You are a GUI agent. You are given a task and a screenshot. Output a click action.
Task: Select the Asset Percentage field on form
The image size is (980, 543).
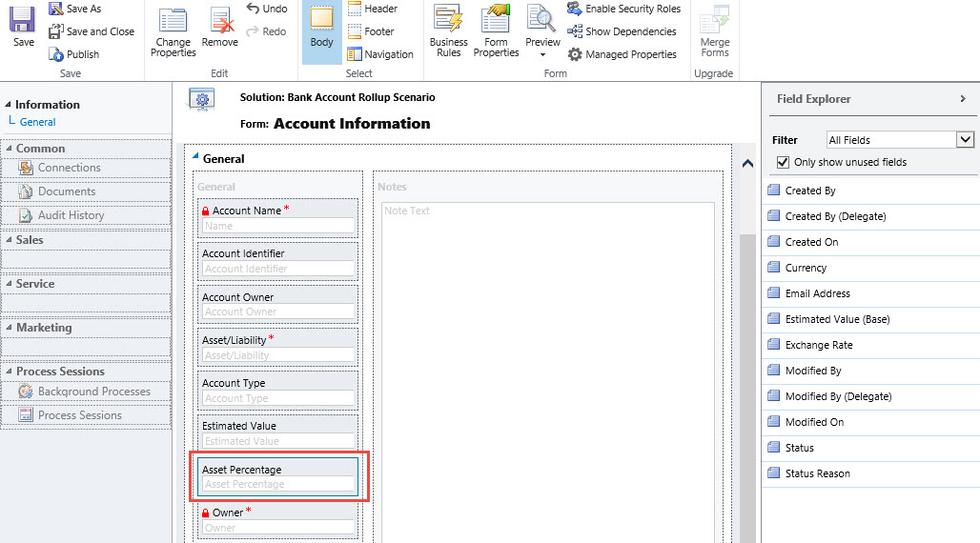(x=276, y=476)
